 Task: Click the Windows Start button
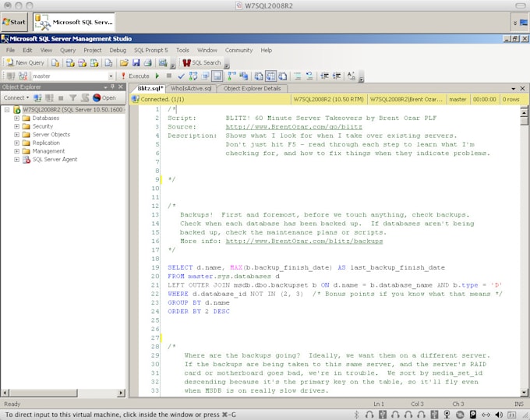14,22
